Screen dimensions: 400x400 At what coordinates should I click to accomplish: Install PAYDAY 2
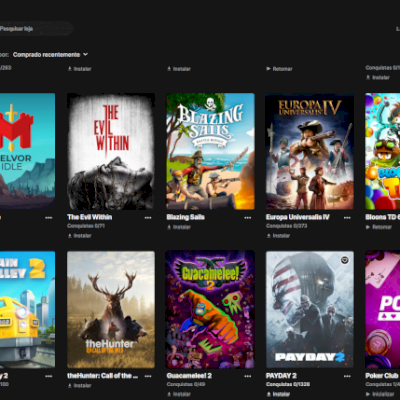tap(278, 394)
